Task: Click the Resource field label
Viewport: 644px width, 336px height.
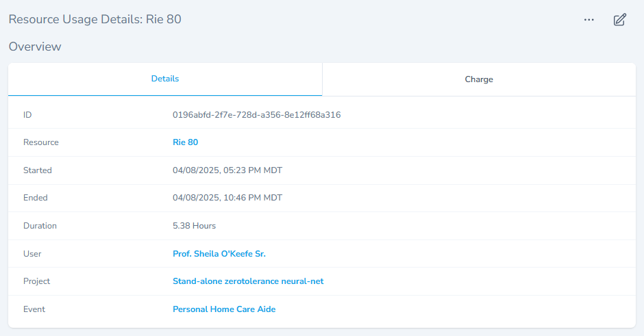Action: 41,142
